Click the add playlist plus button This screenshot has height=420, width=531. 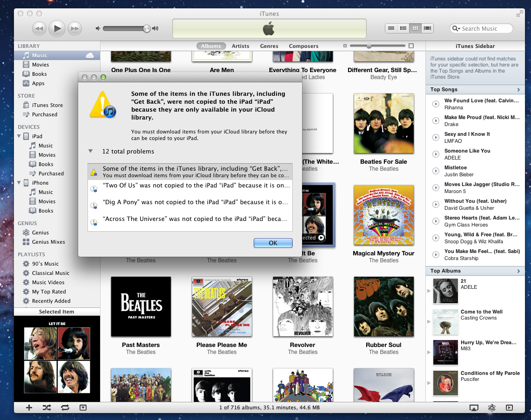pos(29,408)
